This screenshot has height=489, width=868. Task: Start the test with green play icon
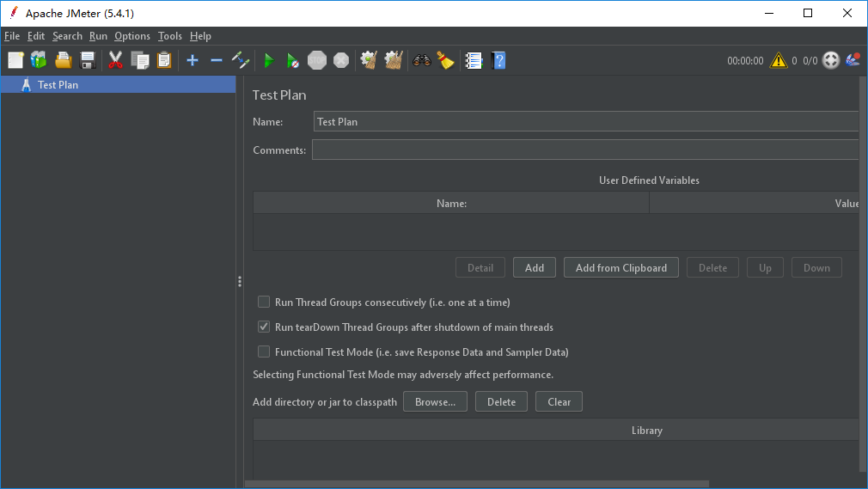coord(269,60)
